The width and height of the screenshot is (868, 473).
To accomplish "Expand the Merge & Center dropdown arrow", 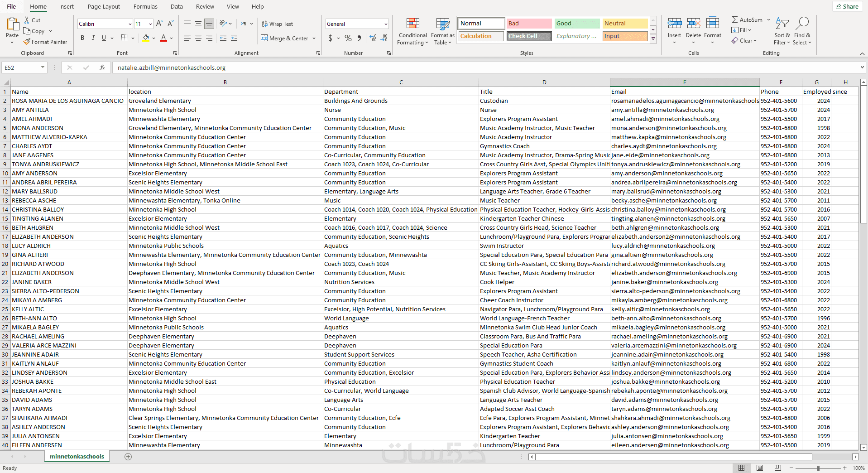I will click(x=314, y=39).
